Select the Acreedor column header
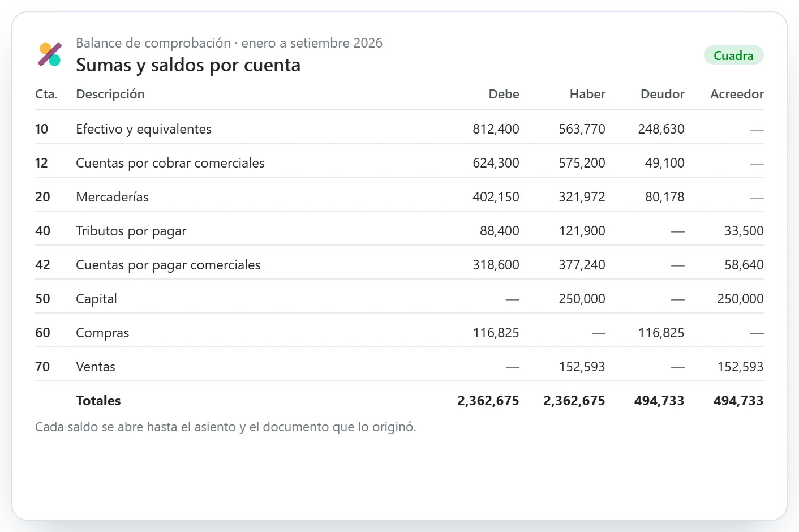Screen dimensions: 799x532 [x=737, y=94]
